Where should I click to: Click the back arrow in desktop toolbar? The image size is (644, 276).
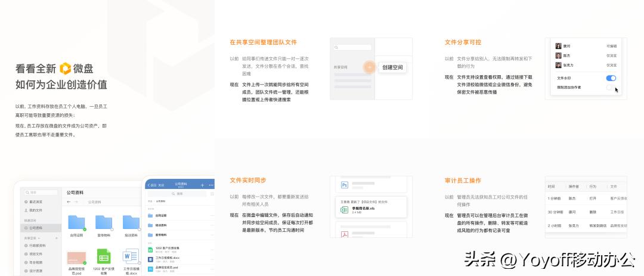(x=69, y=201)
